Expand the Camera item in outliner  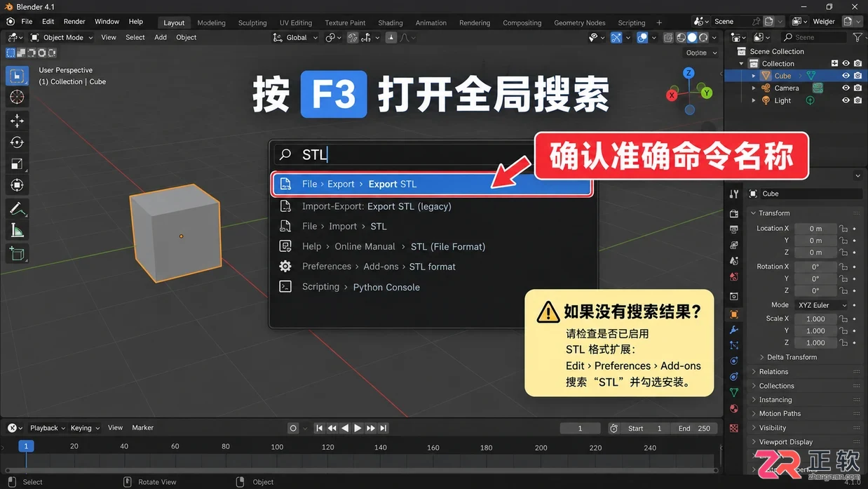coord(754,88)
